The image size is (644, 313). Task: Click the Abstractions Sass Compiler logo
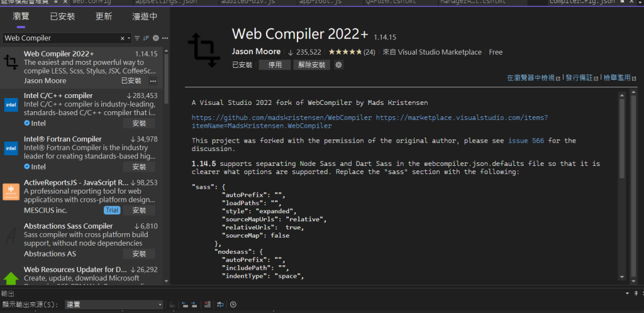click(11, 236)
